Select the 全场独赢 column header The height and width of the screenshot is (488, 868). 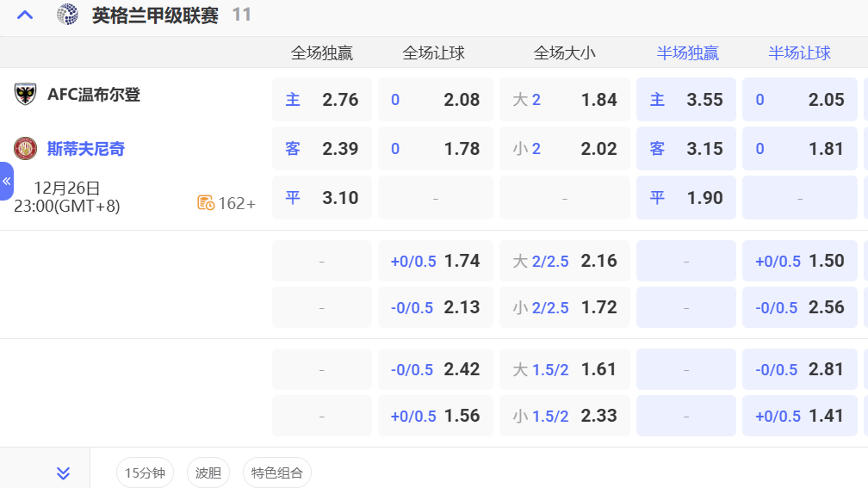coord(322,53)
